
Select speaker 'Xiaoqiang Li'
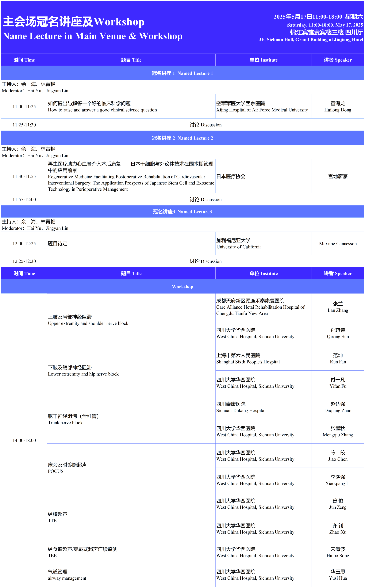(338, 483)
